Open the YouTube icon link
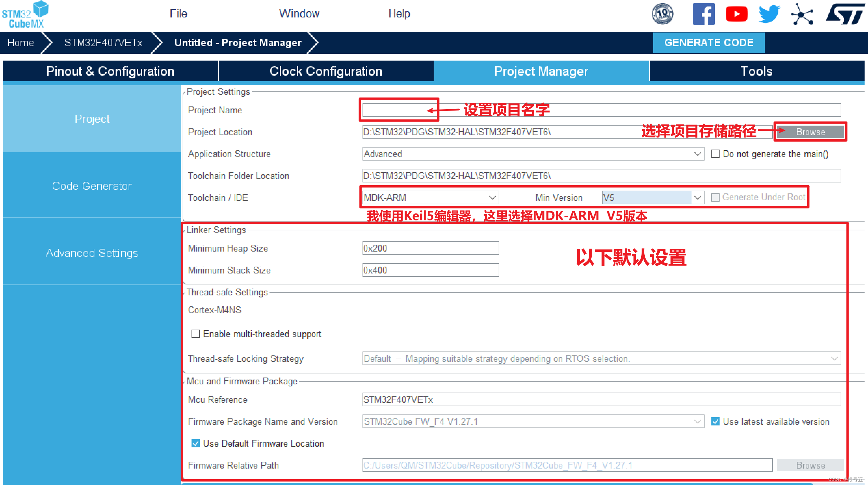This screenshot has width=868, height=485. coord(736,14)
